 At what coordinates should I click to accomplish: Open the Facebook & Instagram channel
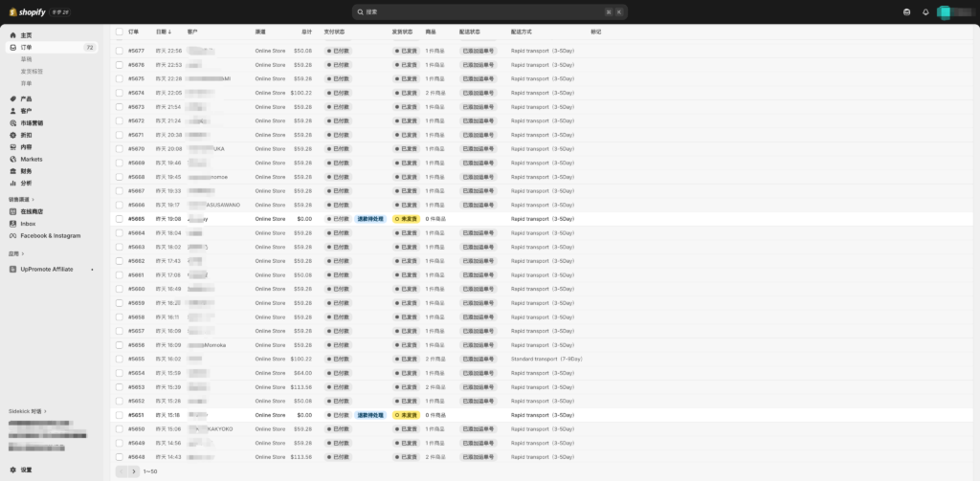tap(52, 236)
